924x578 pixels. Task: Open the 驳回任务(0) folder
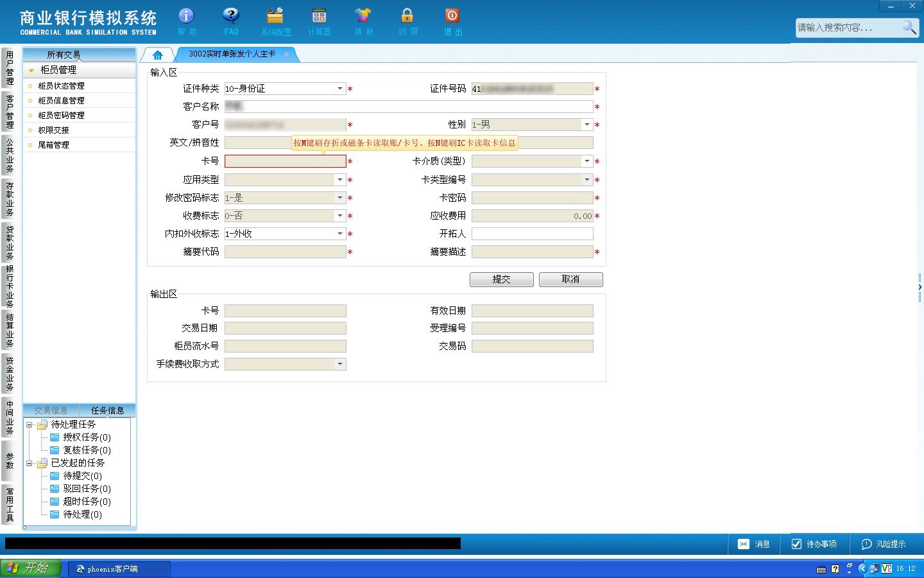click(80, 489)
